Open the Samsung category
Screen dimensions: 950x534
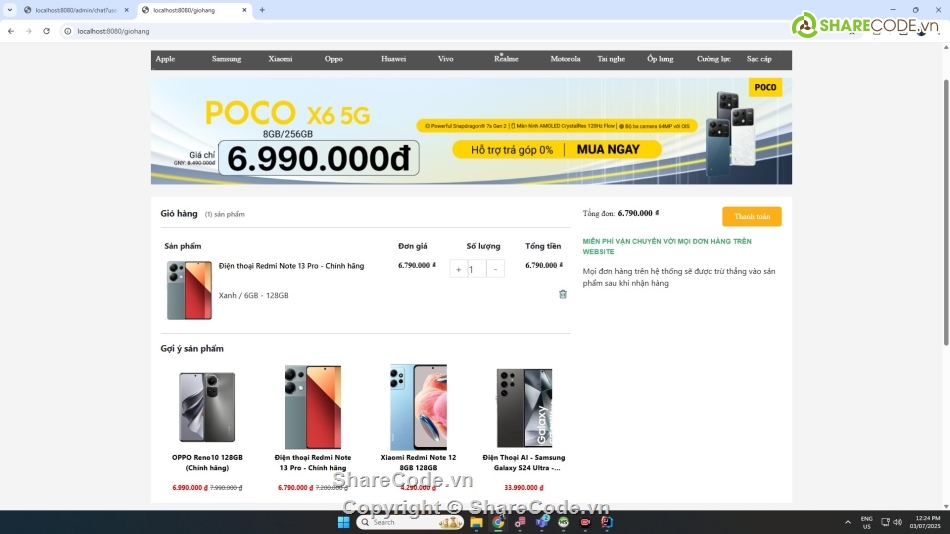227,59
